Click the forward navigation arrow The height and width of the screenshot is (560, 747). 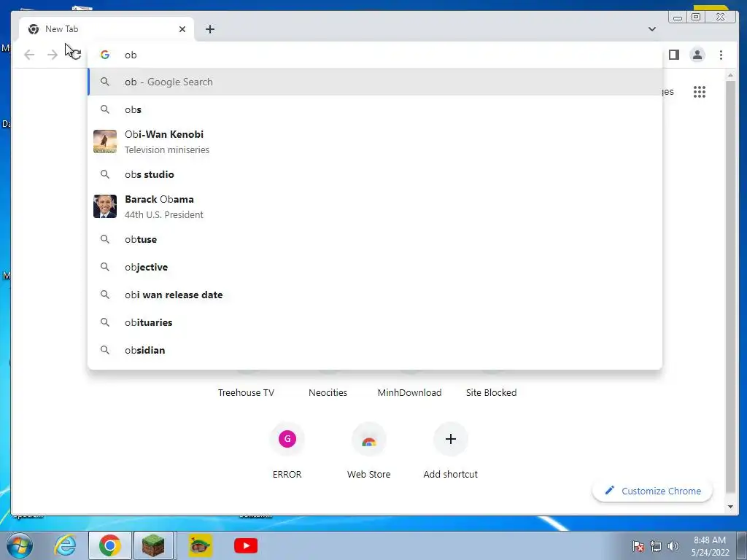tap(53, 55)
